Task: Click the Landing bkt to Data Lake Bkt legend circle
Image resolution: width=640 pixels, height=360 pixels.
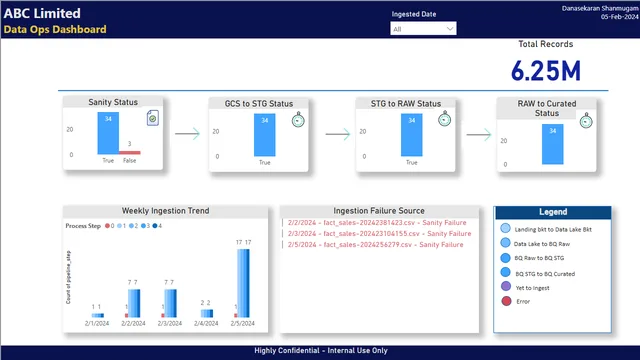Action: pyautogui.click(x=505, y=228)
